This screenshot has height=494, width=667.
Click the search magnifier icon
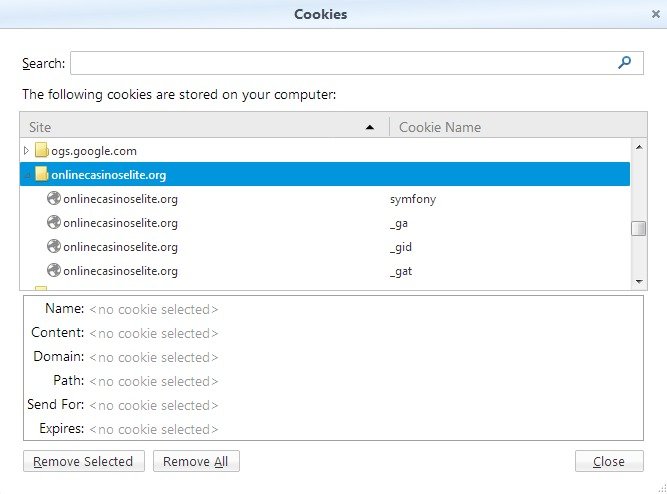pos(624,63)
